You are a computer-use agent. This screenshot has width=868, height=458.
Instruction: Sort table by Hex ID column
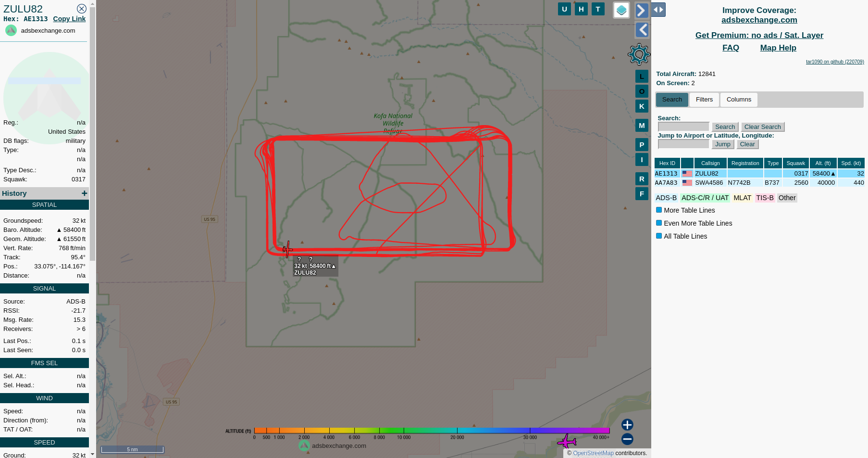(667, 163)
